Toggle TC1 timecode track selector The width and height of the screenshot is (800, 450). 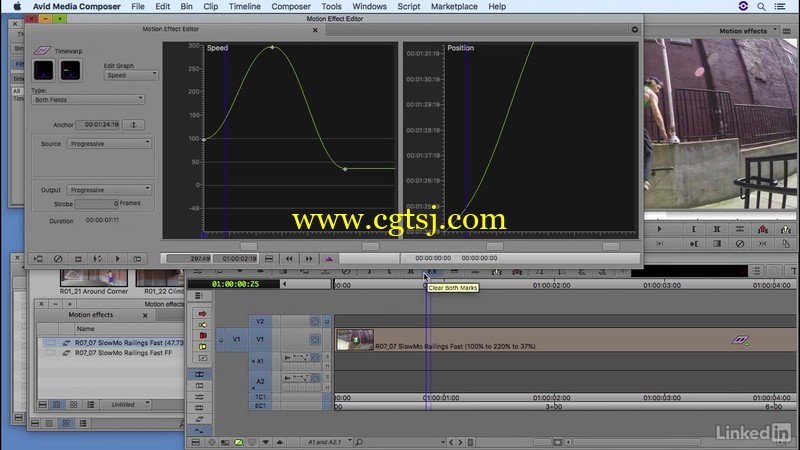coord(260,397)
